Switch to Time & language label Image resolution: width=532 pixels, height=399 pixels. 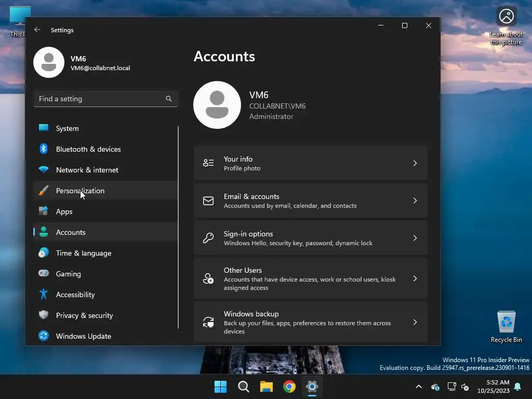[84, 253]
